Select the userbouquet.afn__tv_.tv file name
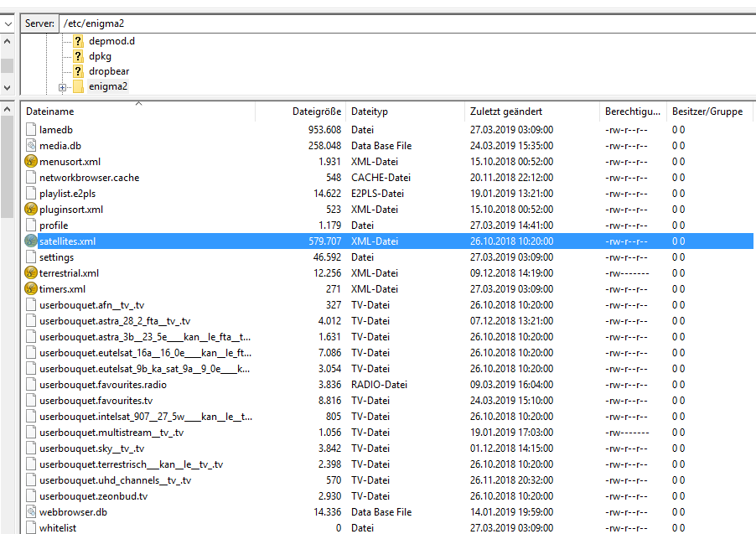Screen dimensions: 756x534 click(x=92, y=305)
